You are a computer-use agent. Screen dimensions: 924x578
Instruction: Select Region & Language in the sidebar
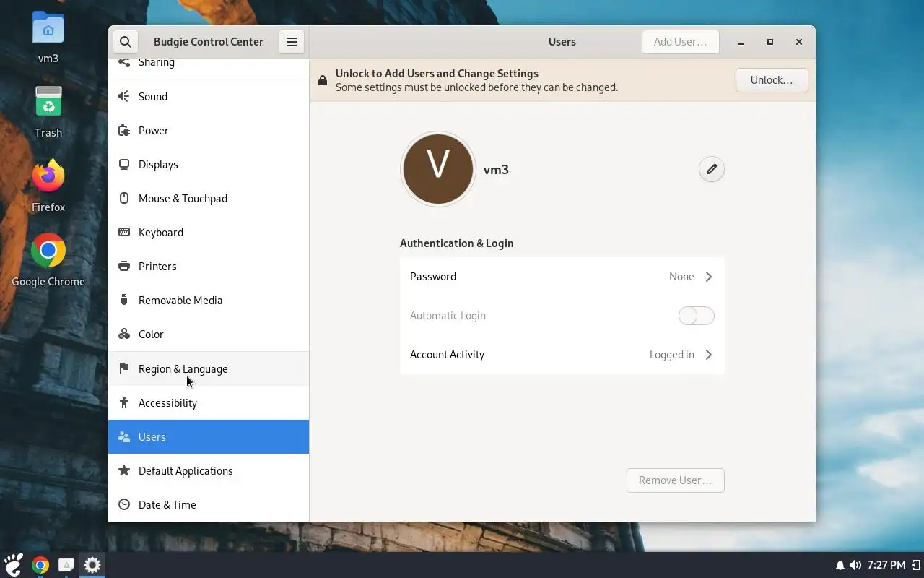click(x=209, y=368)
